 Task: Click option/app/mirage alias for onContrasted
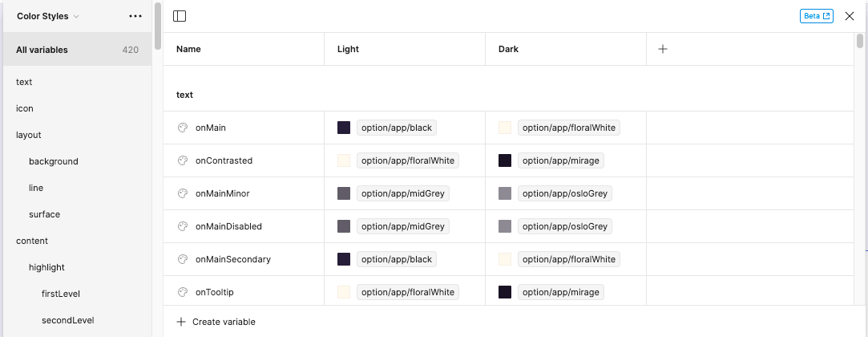[561, 160]
